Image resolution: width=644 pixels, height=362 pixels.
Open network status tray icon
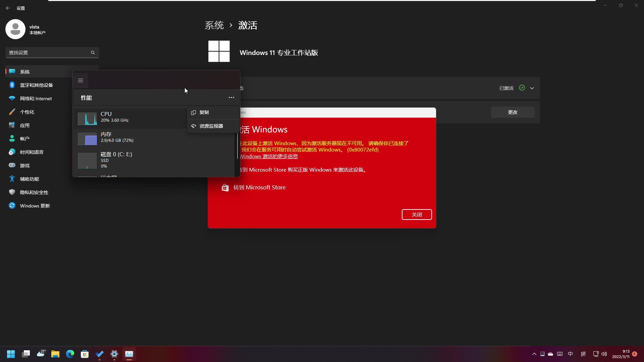coord(596,354)
